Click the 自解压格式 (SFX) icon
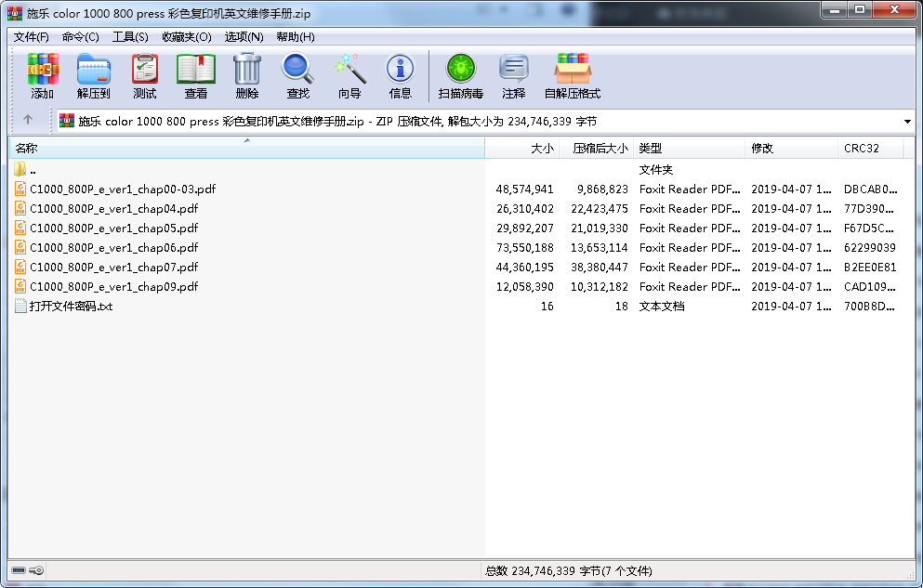 tap(573, 69)
